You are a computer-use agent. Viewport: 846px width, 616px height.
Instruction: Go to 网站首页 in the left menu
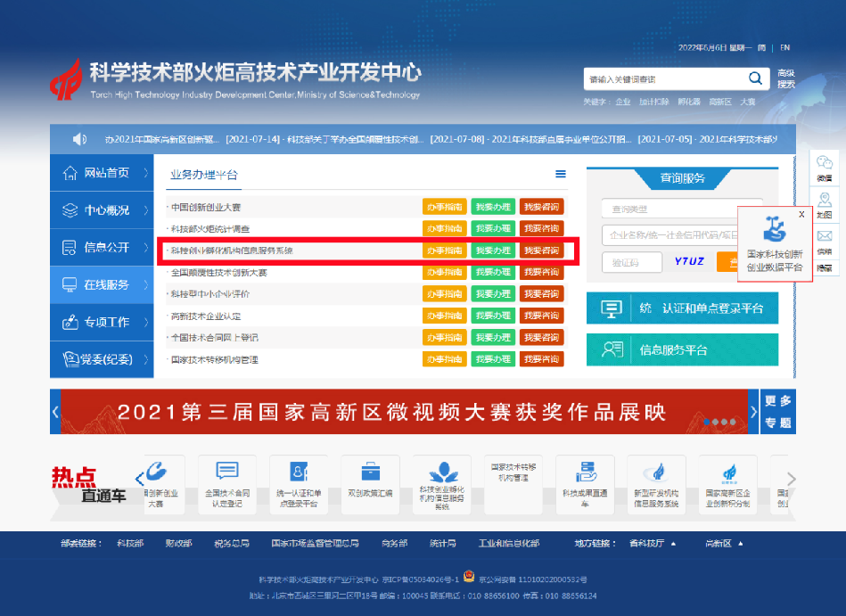coord(102,173)
